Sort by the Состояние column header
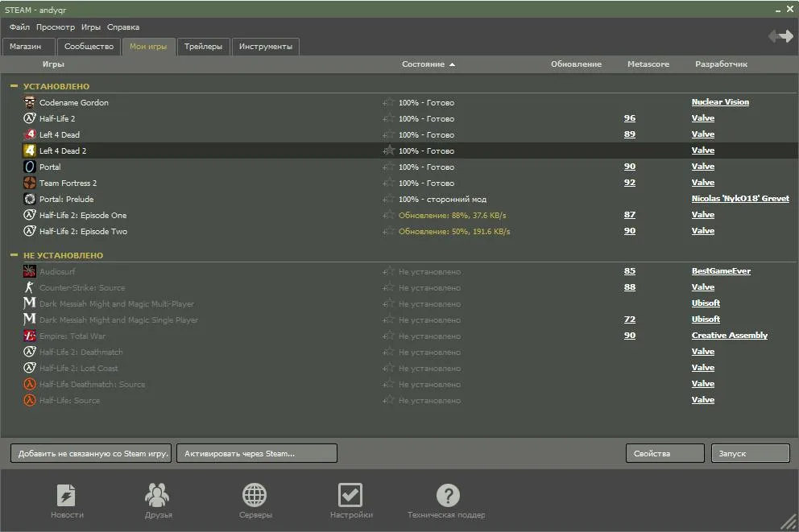799x532 pixels. (423, 64)
